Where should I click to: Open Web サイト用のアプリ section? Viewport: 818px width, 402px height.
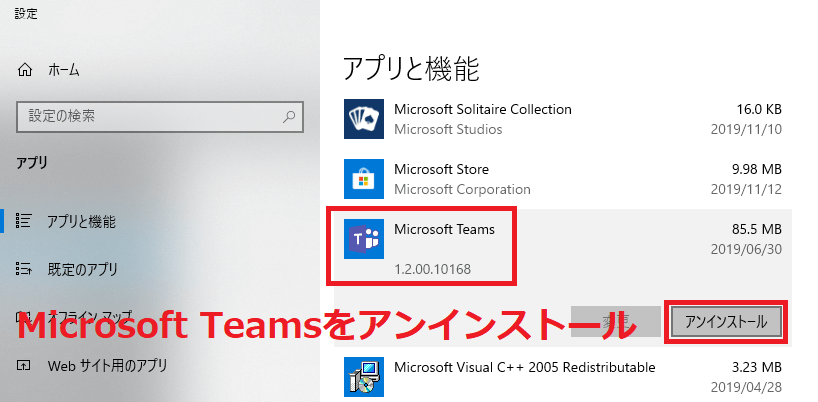pos(107,366)
